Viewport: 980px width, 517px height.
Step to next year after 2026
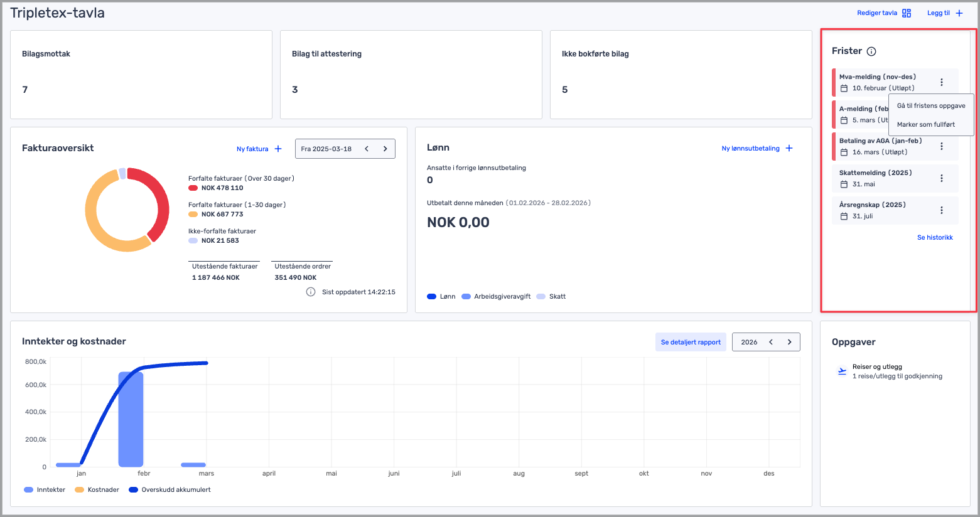point(789,342)
